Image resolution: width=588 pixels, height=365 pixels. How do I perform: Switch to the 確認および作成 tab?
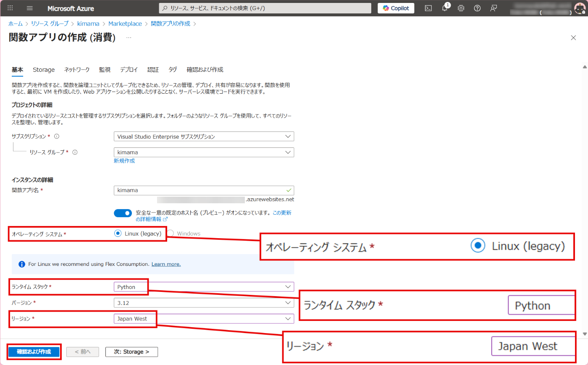(x=205, y=70)
